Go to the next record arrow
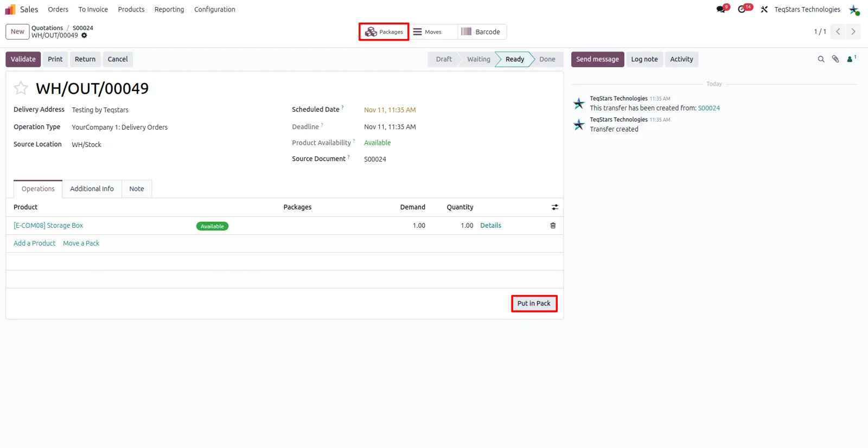Image resolution: width=868 pixels, height=448 pixels. 853,31
